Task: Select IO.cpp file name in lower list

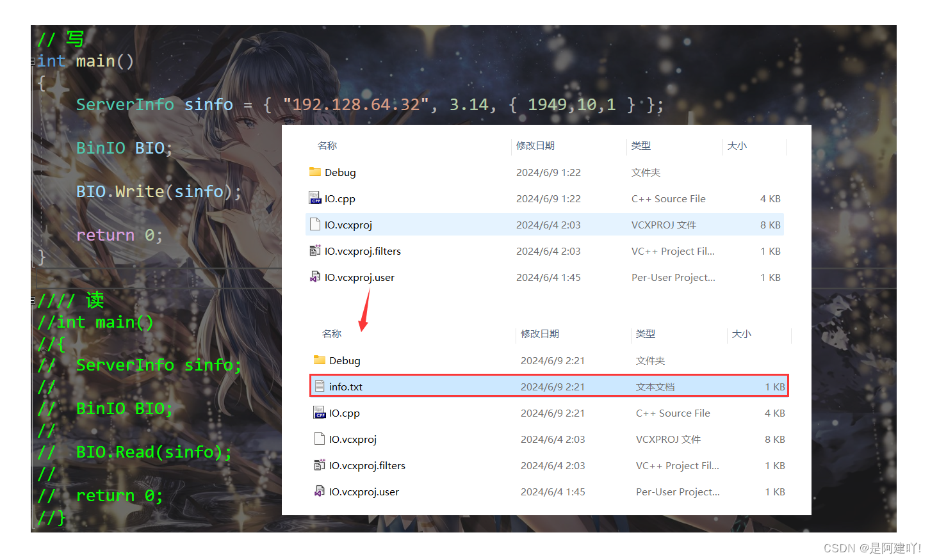Action: pos(345,413)
